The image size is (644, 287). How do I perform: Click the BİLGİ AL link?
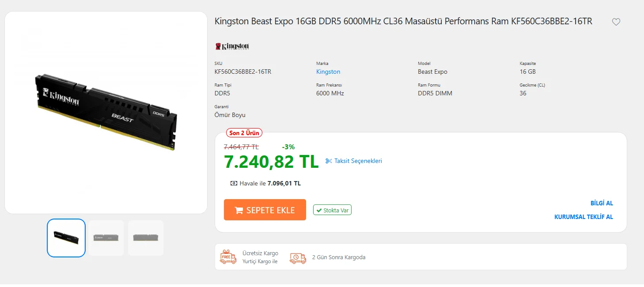[x=602, y=203]
